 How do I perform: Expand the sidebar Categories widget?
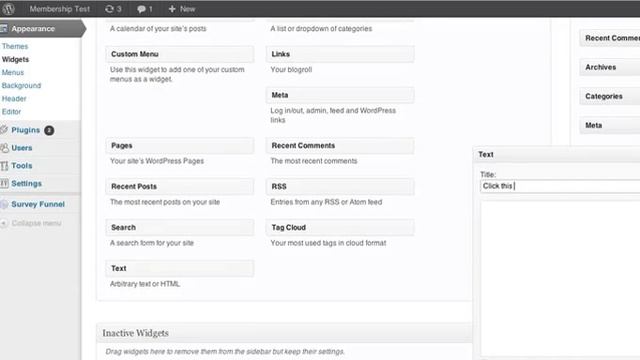point(610,96)
